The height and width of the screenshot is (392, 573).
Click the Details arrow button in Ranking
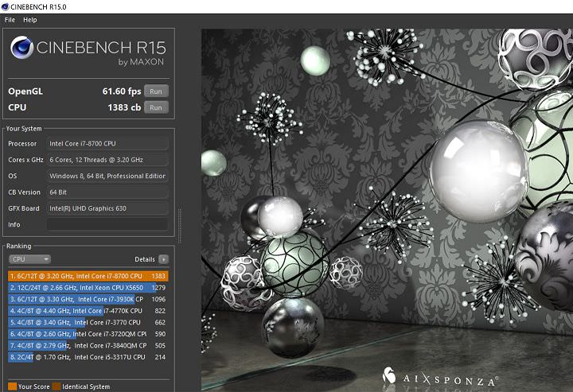pyautogui.click(x=163, y=259)
